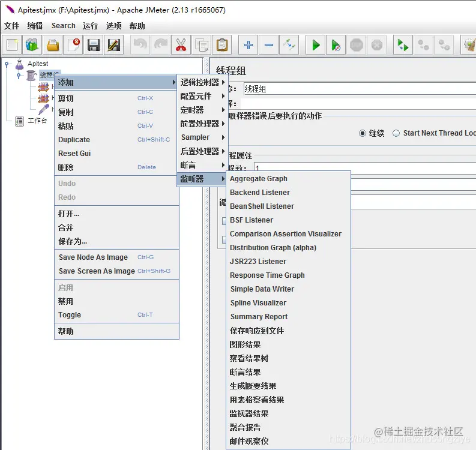Click Start no pauses icon
Screen dimensions: 476x450
pos(336,45)
